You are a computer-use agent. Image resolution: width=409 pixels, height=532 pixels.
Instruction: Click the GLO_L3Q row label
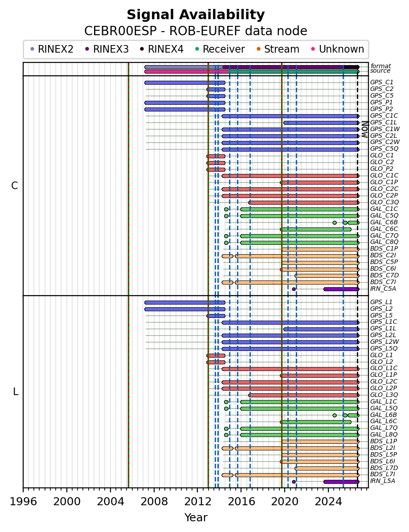tap(384, 395)
